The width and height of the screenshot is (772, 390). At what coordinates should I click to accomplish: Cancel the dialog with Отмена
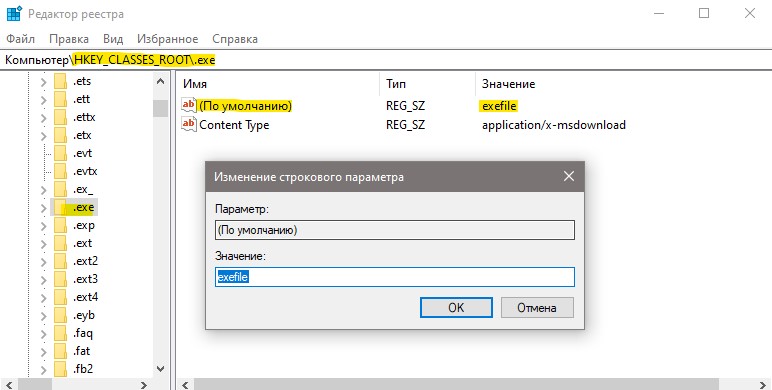pyautogui.click(x=537, y=308)
